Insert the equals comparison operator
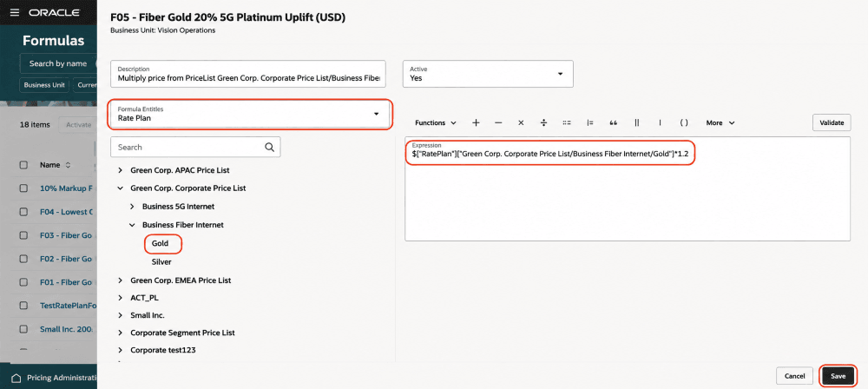 [x=567, y=123]
